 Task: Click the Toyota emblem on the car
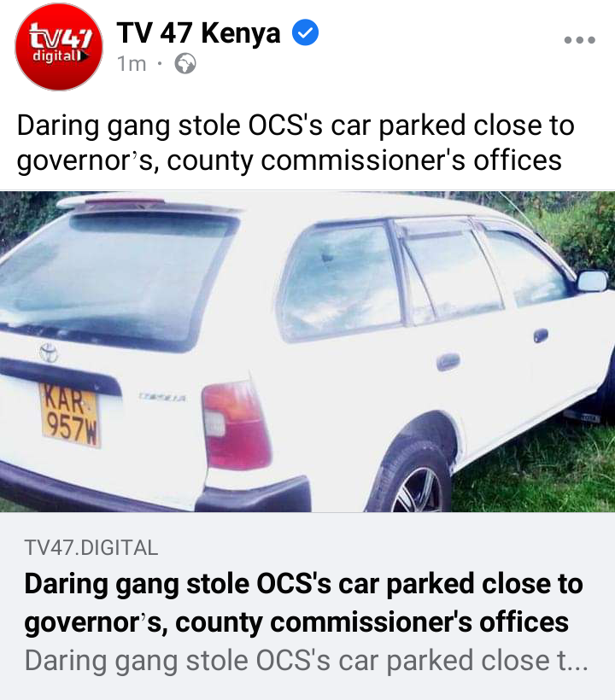point(48,353)
